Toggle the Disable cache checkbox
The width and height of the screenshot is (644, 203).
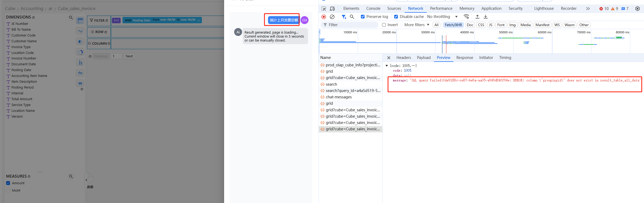396,17
